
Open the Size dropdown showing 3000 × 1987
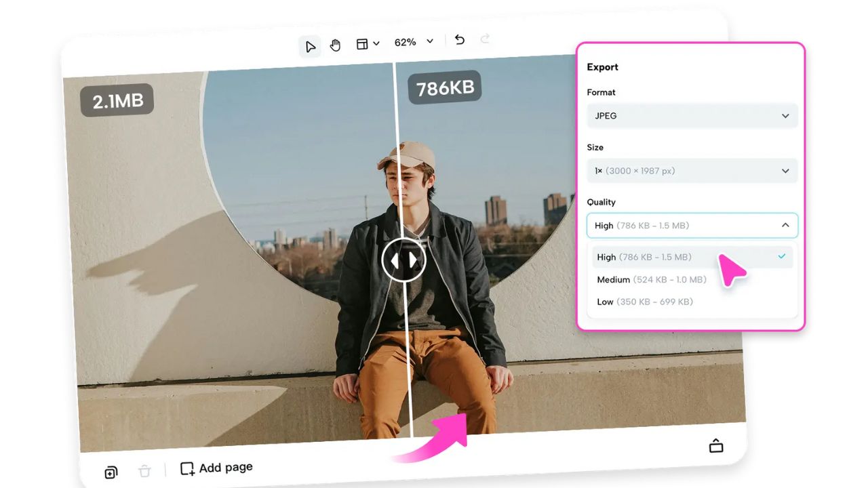(692, 170)
